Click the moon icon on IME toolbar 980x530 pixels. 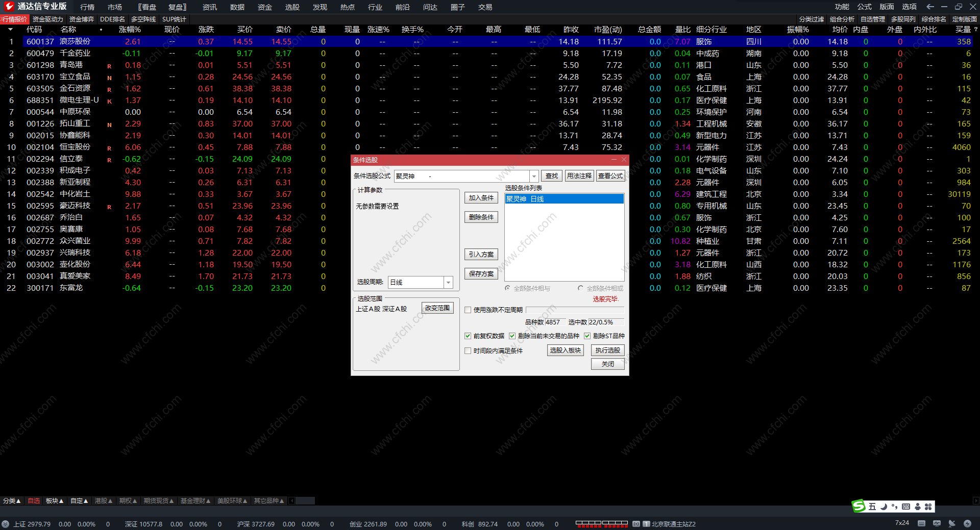pos(884,507)
